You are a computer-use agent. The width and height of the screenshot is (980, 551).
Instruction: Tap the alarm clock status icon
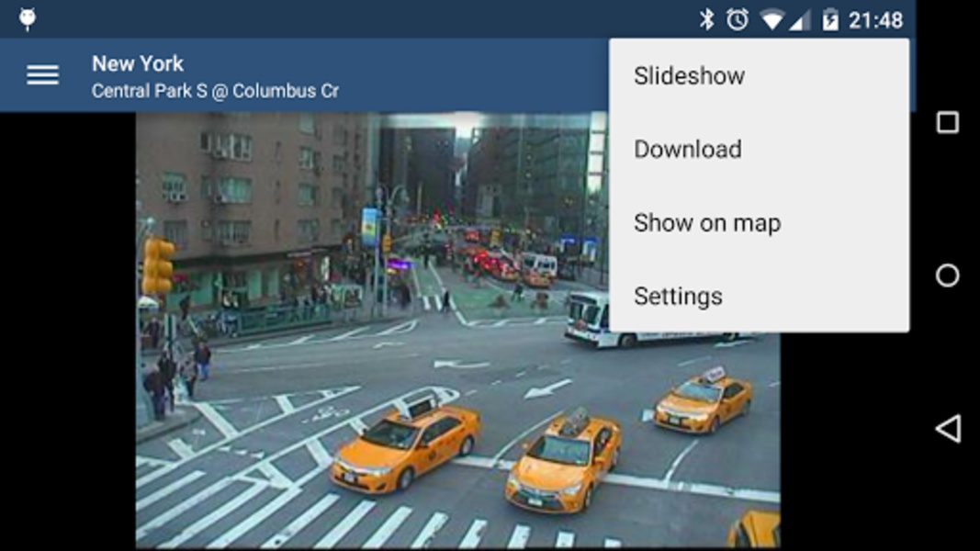click(738, 19)
